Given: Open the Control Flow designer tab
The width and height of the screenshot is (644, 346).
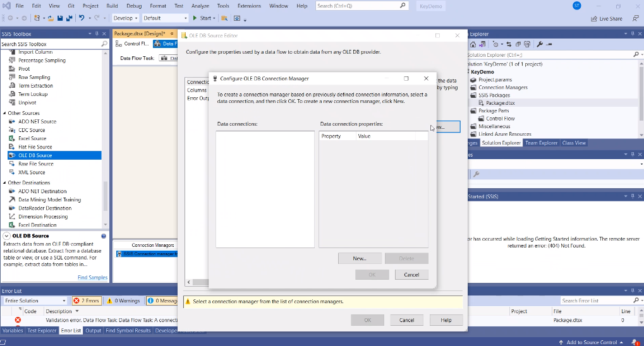Looking at the screenshot, I should point(132,44).
